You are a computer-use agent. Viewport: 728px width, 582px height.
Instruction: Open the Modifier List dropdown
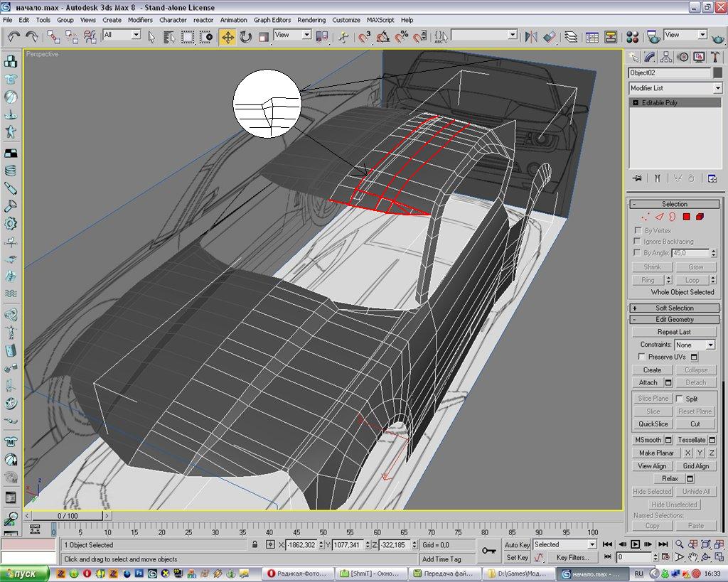point(717,88)
